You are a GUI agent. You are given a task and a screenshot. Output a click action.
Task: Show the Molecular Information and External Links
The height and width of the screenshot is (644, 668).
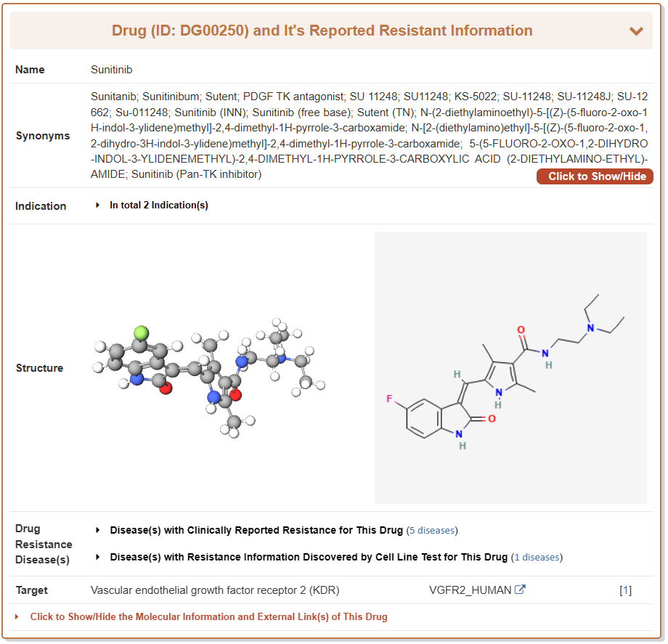(208, 616)
